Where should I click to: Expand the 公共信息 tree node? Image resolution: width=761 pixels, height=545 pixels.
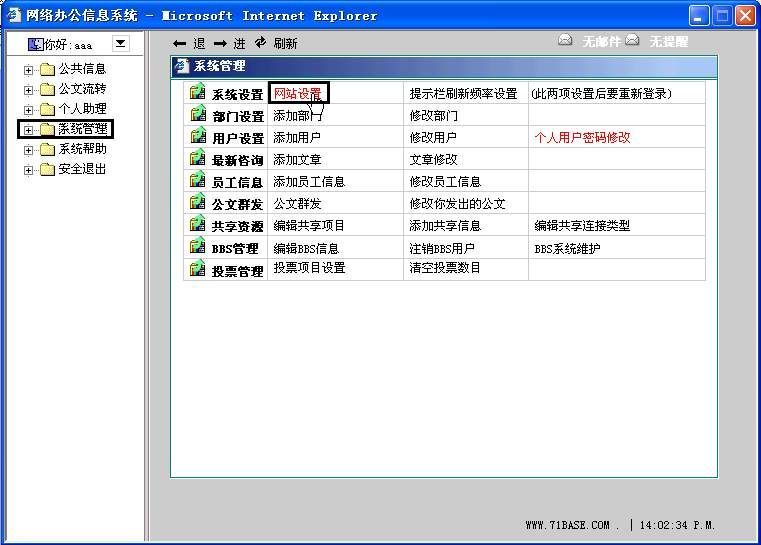[29, 70]
